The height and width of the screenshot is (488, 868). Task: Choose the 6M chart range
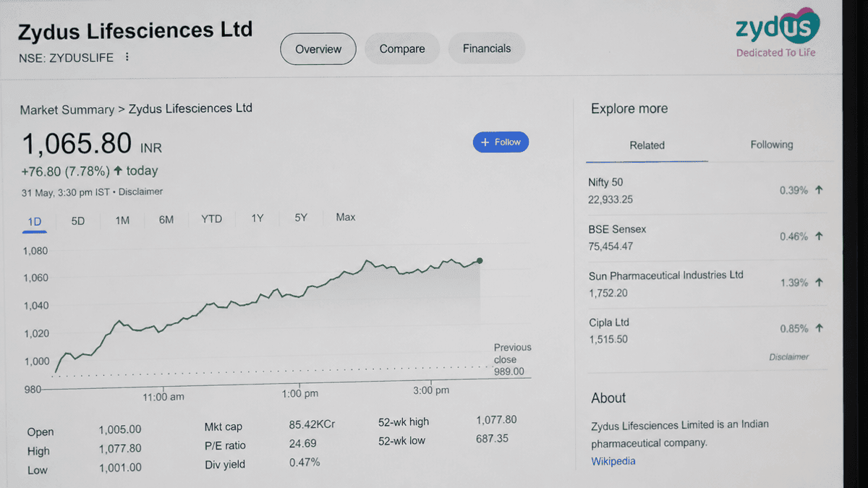[x=166, y=220]
